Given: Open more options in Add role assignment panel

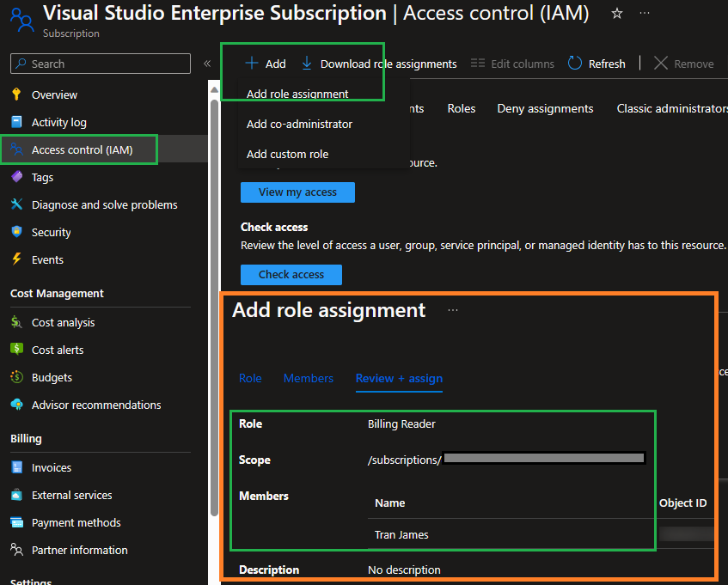Looking at the screenshot, I should [x=453, y=309].
